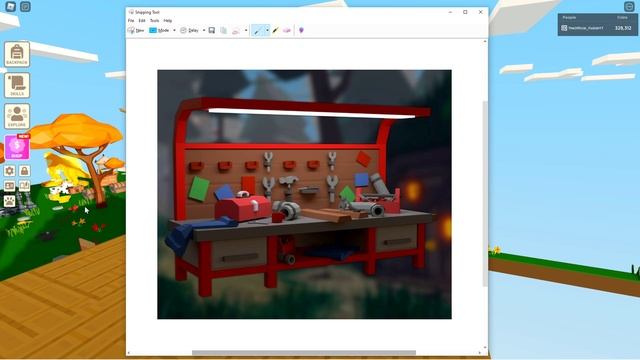Open the Explore menu in the game
Screen dimensions: 640x360
[x=17, y=116]
